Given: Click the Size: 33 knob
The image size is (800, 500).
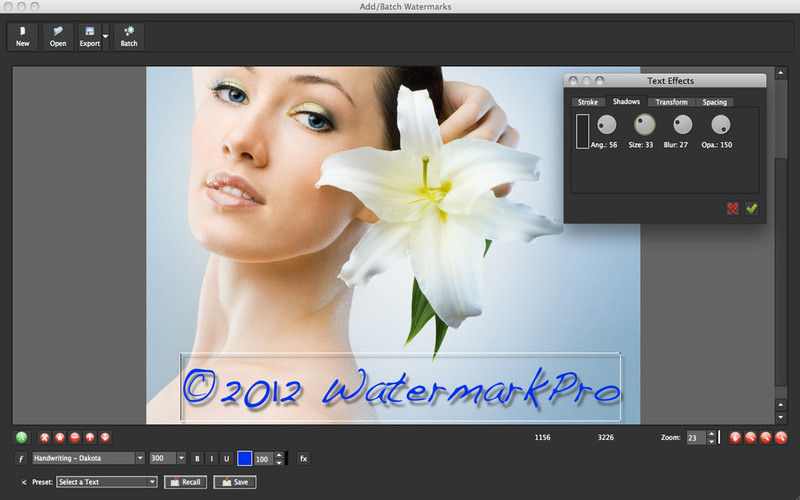Looking at the screenshot, I should [644, 124].
